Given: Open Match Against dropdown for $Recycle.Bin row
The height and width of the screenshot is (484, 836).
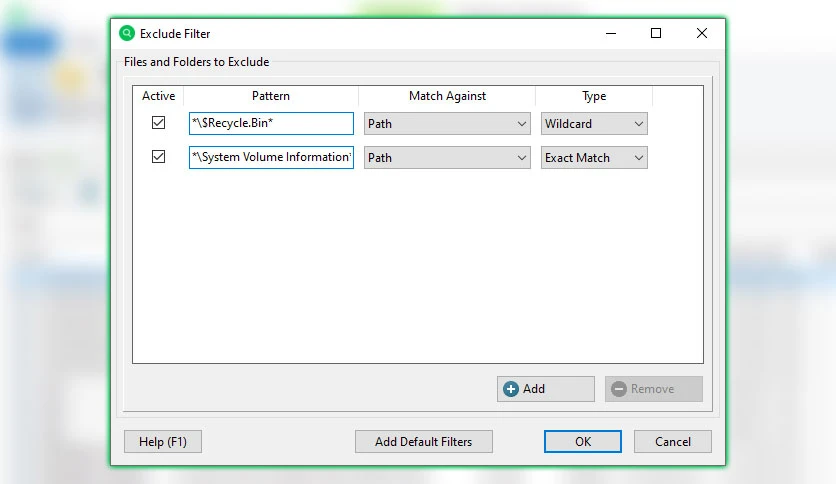Looking at the screenshot, I should (x=447, y=124).
